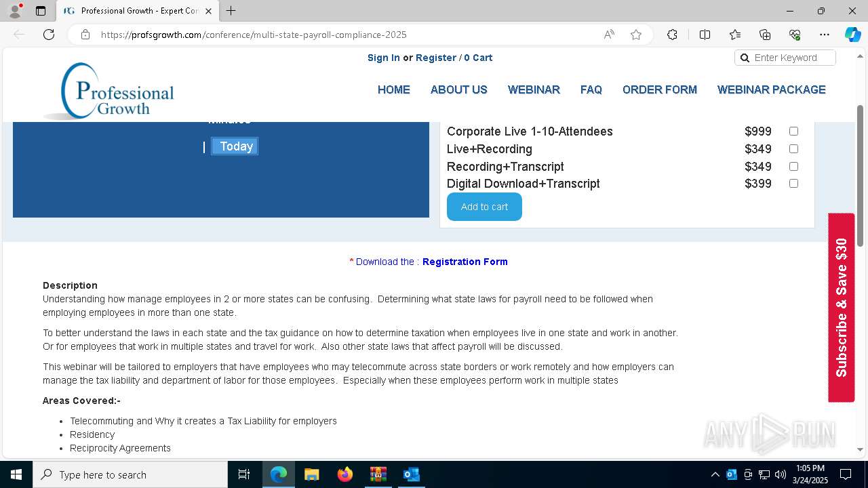Check the Digital Download+Transcript option

coord(793,183)
